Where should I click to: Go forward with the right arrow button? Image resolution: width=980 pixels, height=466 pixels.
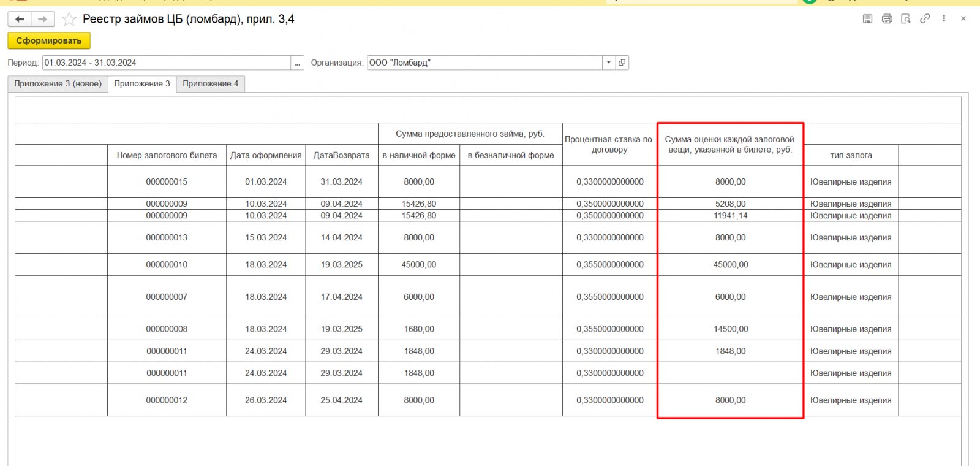[42, 20]
